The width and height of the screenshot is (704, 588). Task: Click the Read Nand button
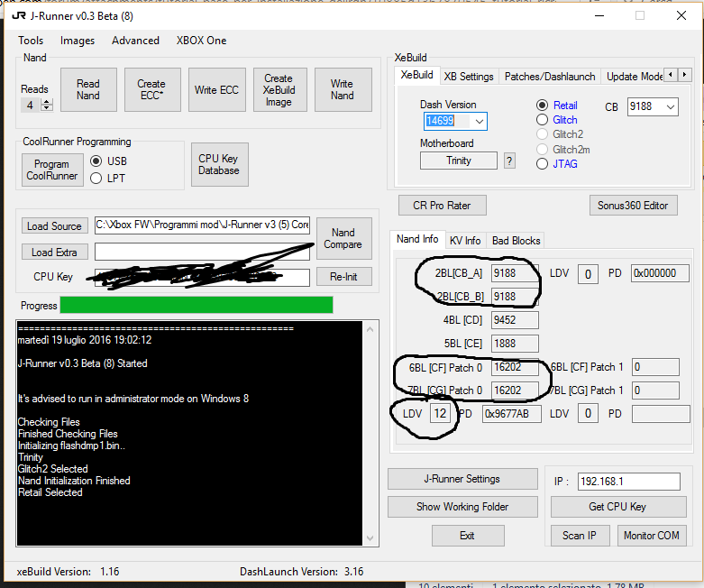[x=88, y=90]
